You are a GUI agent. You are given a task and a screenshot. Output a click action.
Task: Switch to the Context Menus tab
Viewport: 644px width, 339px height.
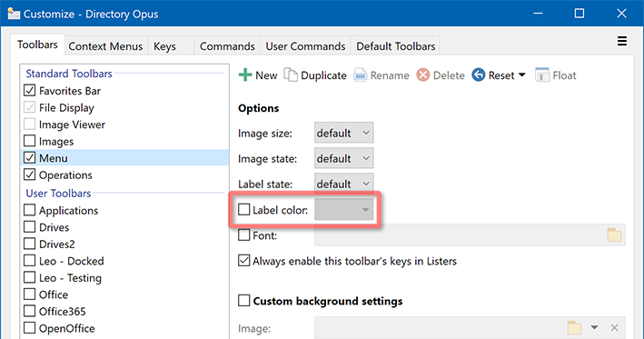(x=105, y=46)
